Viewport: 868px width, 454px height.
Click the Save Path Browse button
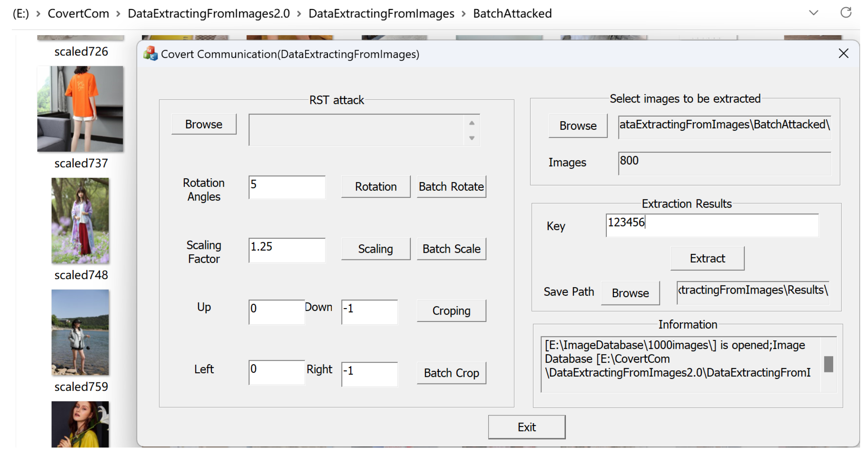tap(630, 293)
